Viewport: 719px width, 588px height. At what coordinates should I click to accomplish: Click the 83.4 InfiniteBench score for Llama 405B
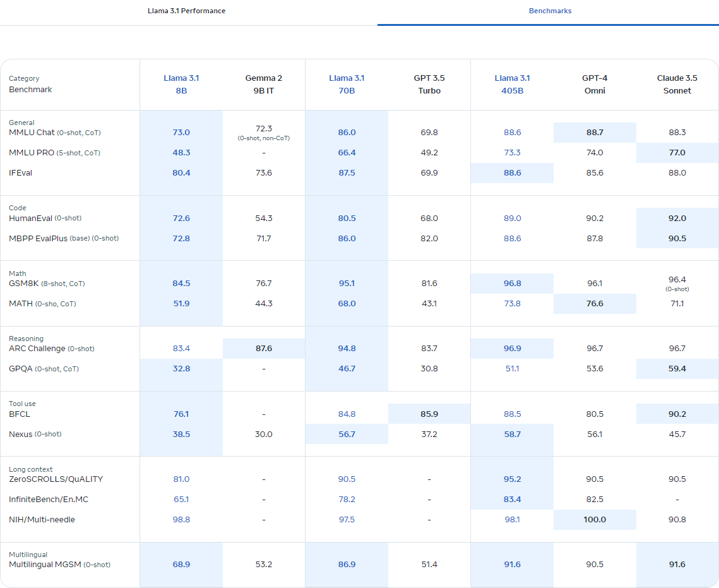512,500
